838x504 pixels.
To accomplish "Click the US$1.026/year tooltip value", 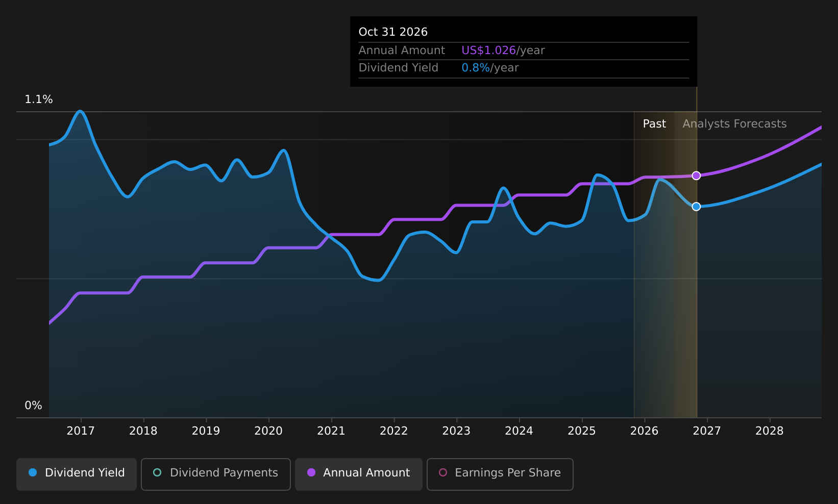I will (503, 51).
